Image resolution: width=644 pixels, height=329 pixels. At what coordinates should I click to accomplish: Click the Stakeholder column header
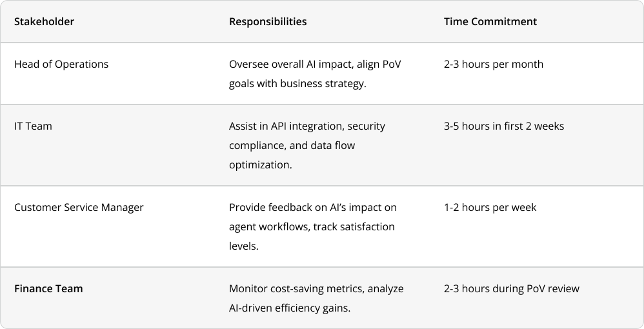(x=44, y=22)
